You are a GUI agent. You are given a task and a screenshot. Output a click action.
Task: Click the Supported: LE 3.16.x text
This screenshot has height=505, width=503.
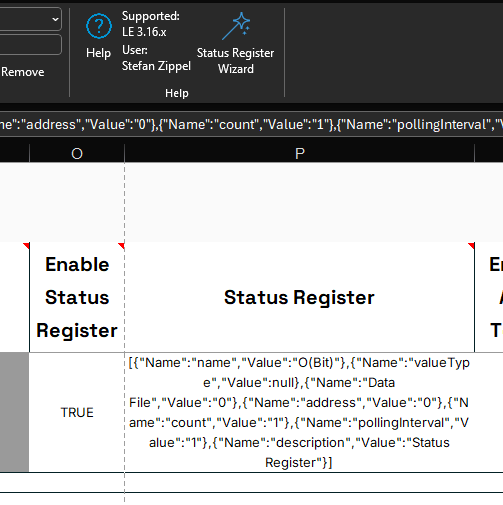[150, 24]
